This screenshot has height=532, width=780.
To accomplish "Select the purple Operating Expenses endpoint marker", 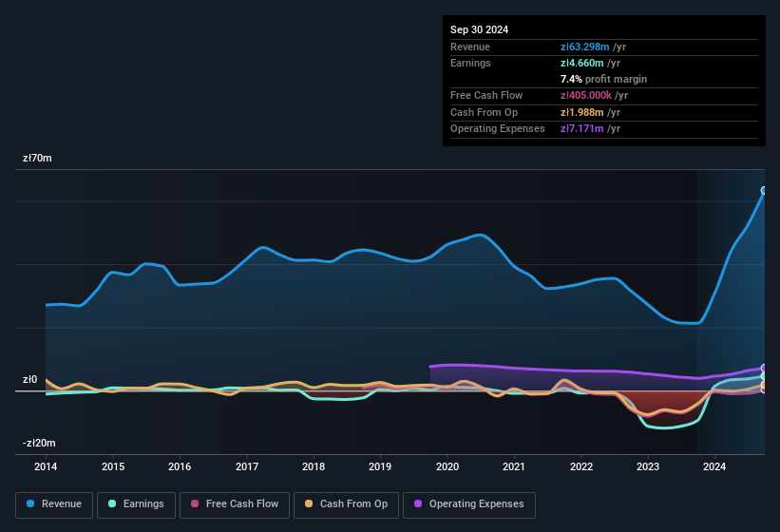I will click(x=764, y=368).
